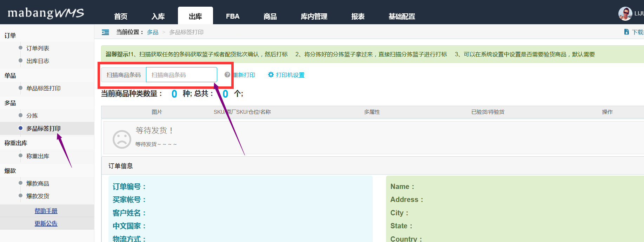Open the 更新公告 link

coord(46,223)
